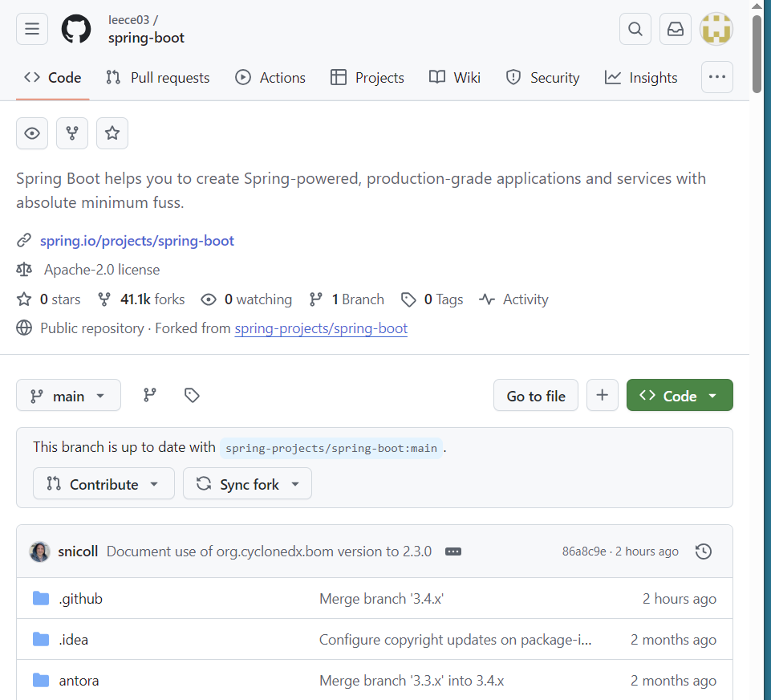Screen dimensions: 771x700
Task: Open the 1 Branch link
Action: (347, 299)
